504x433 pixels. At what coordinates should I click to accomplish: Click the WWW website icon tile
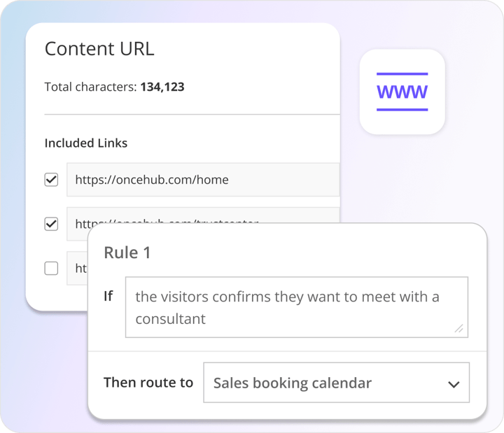[402, 92]
